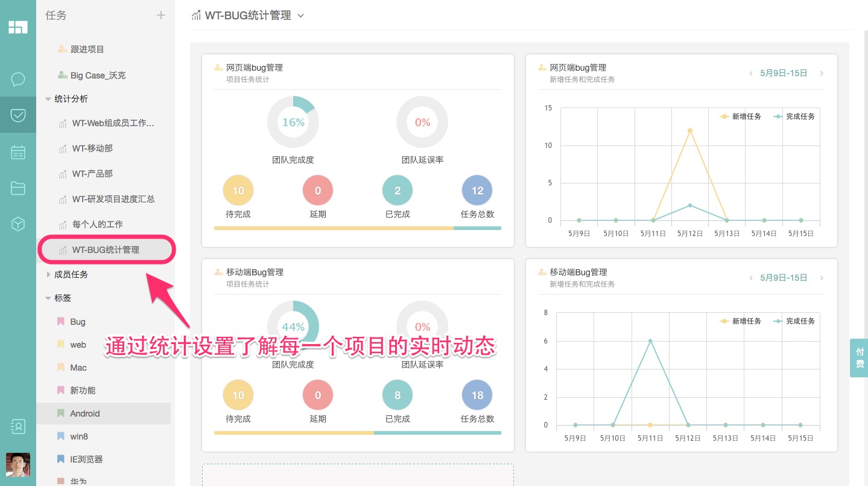Click the 6 peak point on 5月11日
The width and height of the screenshot is (868, 486).
[651, 341]
